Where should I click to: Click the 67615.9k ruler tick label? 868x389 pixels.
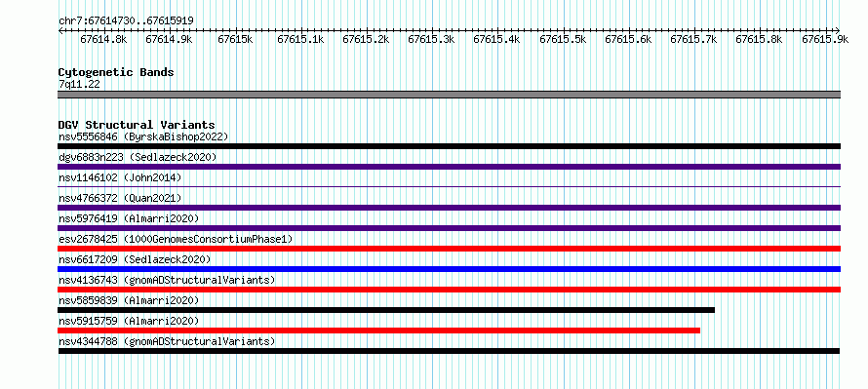[825, 39]
